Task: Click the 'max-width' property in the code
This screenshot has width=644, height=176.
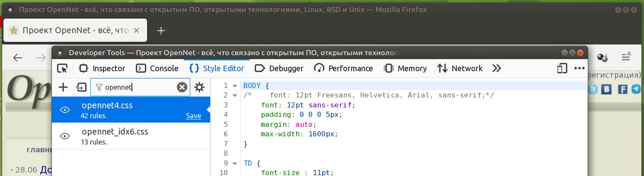Action: point(280,134)
